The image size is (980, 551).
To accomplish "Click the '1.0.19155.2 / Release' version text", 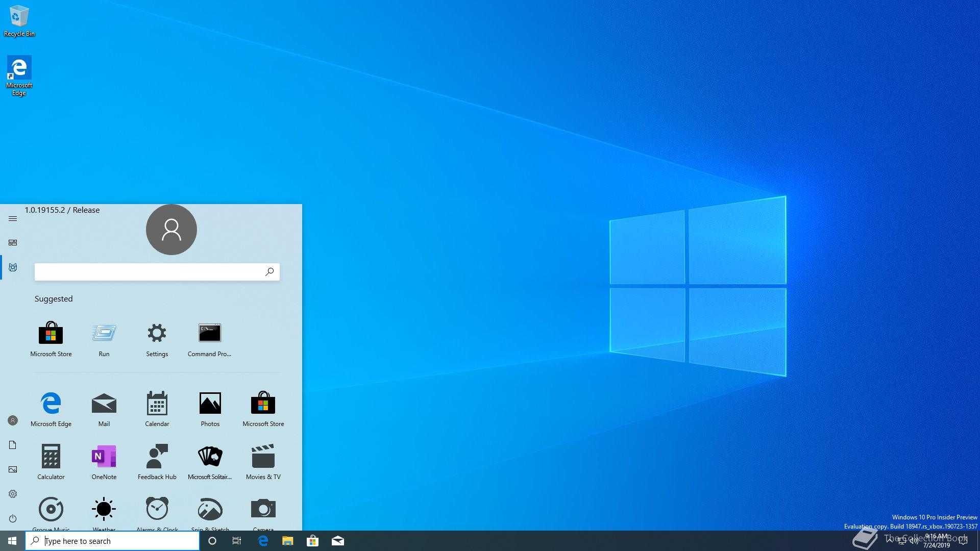I will tap(62, 210).
